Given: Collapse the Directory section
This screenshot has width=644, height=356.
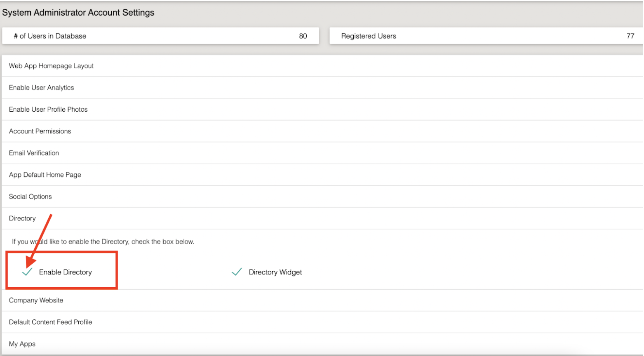Looking at the screenshot, I should tap(22, 218).
